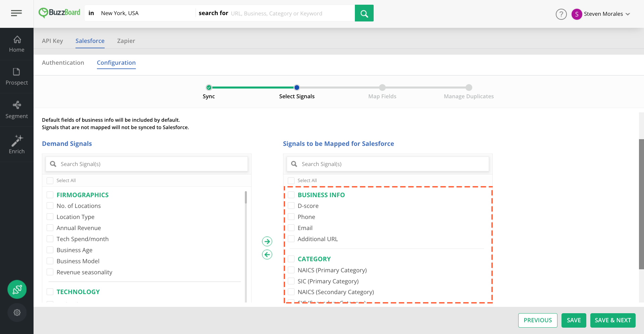This screenshot has height=334, width=644.
Task: Check Select All under Demand Signals
Action: pos(50,181)
